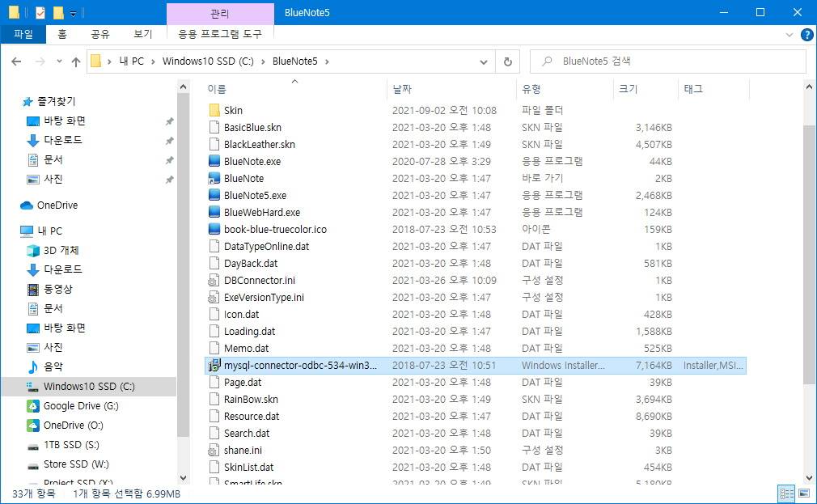The height and width of the screenshot is (504, 817).
Task: Click the 관리 contextual tab
Action: [x=220, y=14]
